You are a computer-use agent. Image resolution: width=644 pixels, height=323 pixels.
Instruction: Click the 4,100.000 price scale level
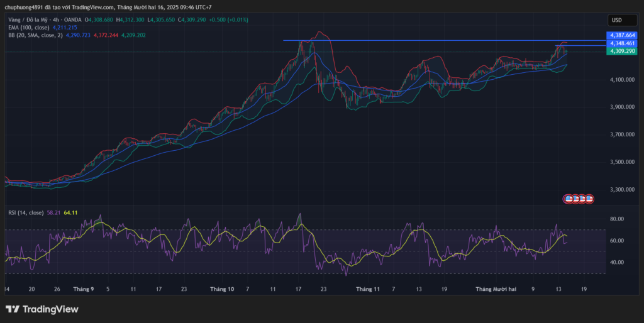pos(621,80)
